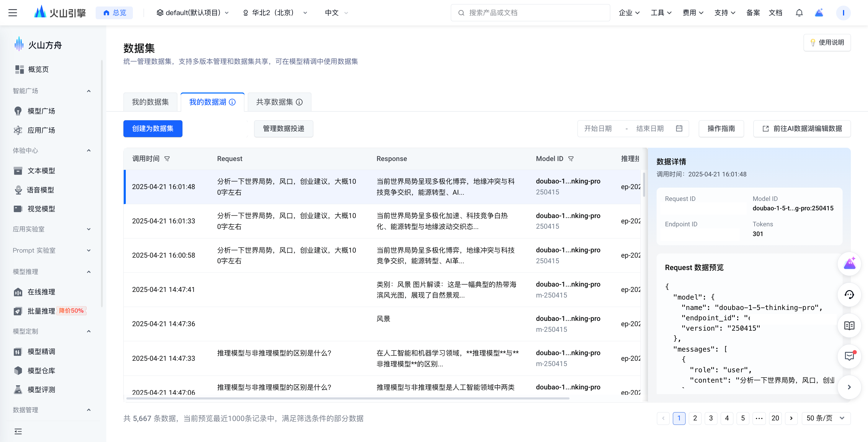Expand the 应用实验室 sidebar section
868x442 pixels.
pyautogui.click(x=89, y=229)
